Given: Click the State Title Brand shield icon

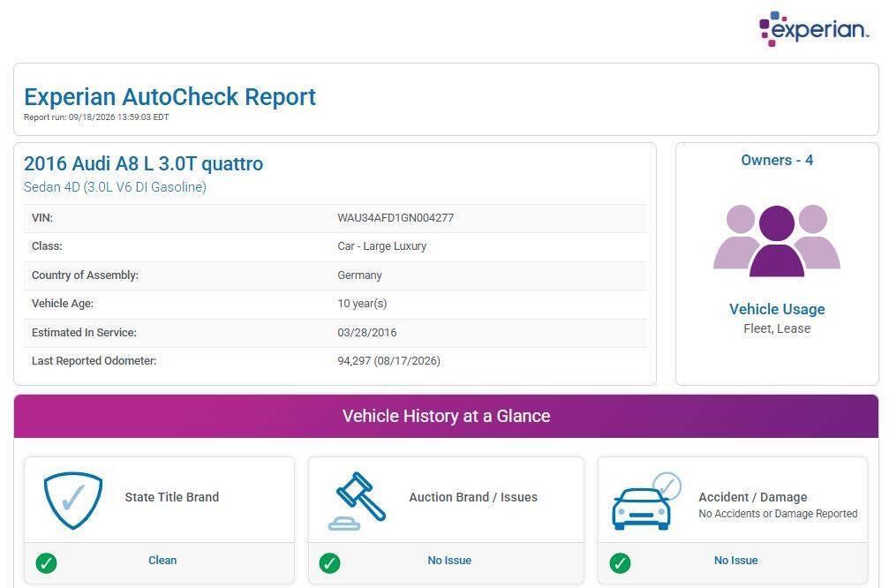Looking at the screenshot, I should coord(73,500).
